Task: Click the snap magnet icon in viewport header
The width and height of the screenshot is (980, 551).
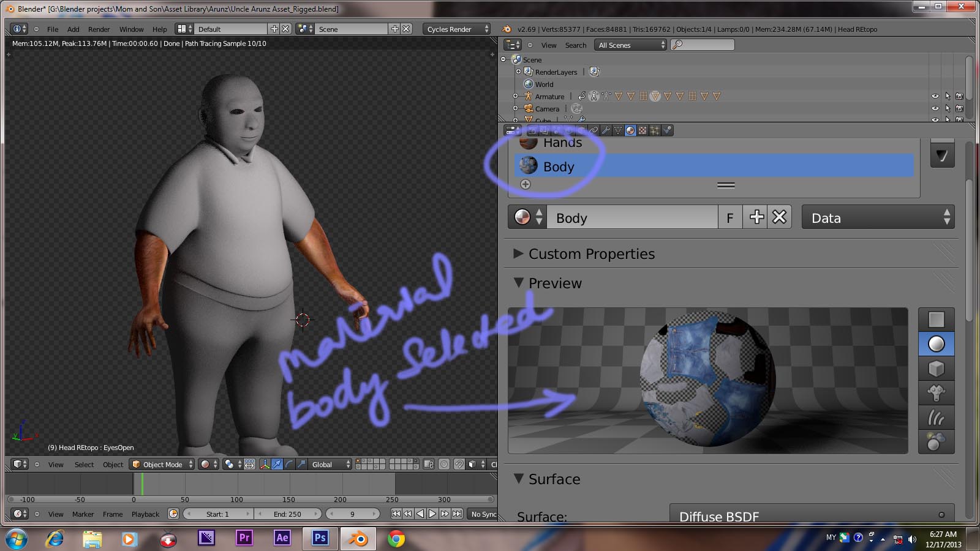Action: [459, 464]
